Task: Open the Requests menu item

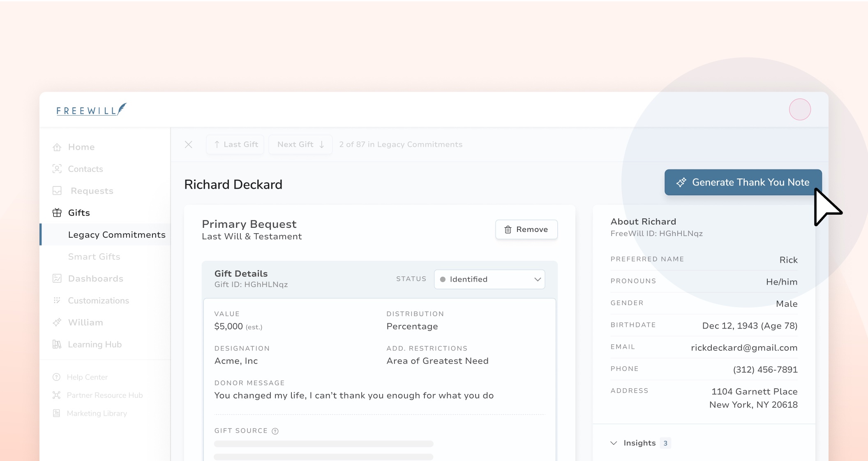Action: click(x=92, y=191)
